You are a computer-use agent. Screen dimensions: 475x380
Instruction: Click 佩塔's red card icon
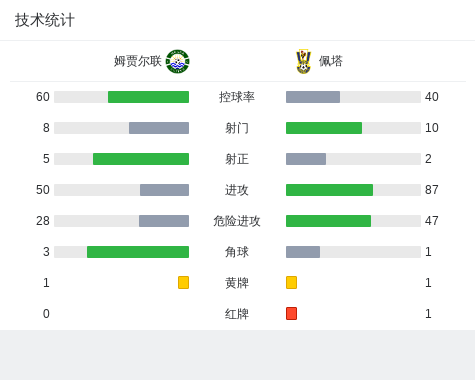(x=291, y=313)
